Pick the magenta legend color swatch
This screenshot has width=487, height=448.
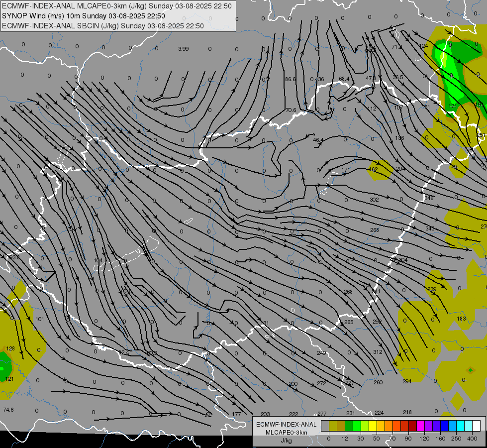420,426
